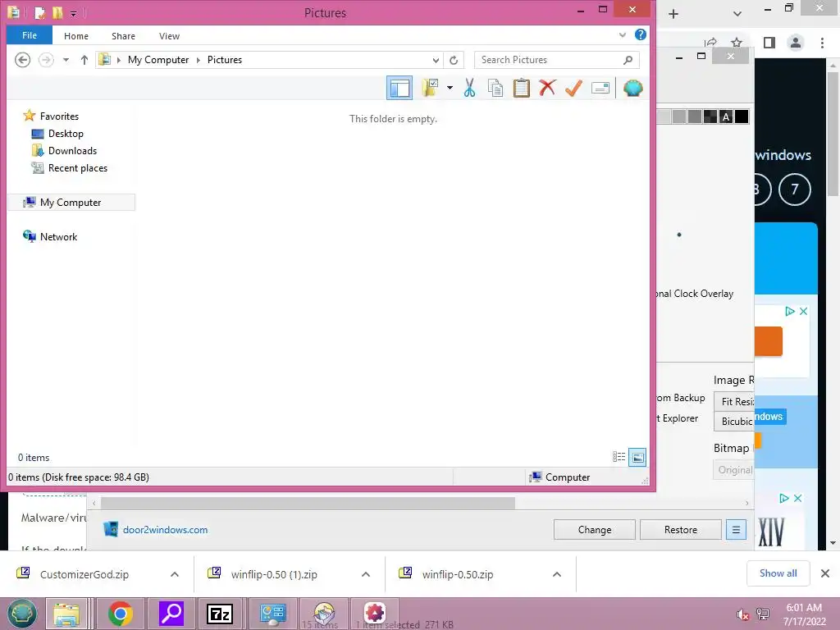Click the Cut scissors icon
Image resolution: width=840 pixels, height=630 pixels.
[469, 88]
